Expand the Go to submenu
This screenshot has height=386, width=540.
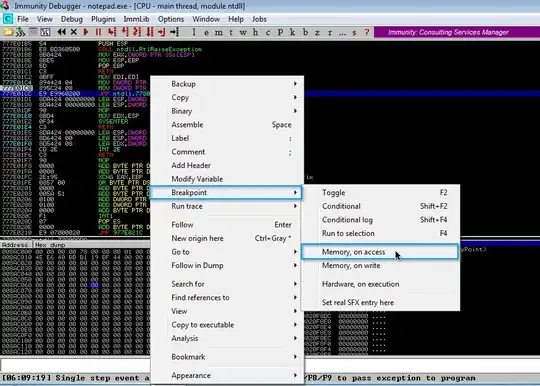227,252
